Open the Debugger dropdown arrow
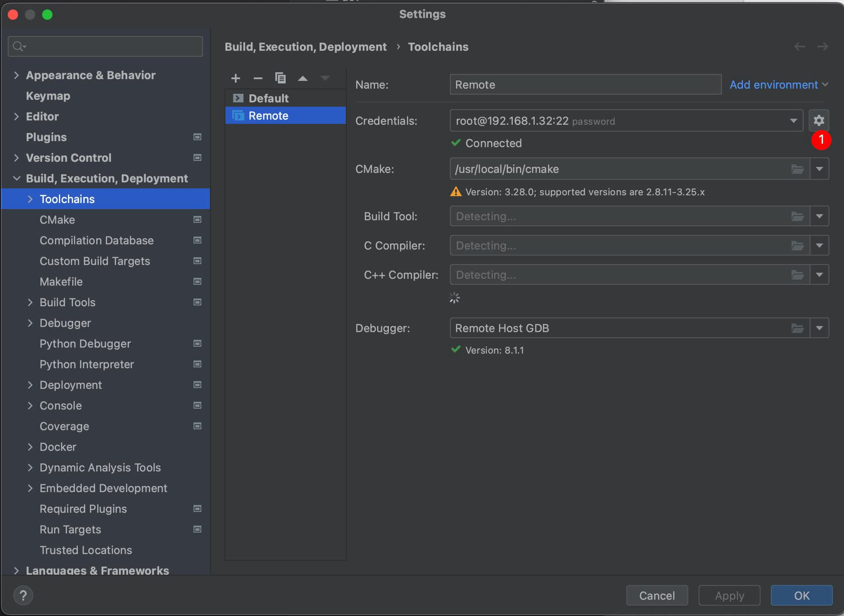The height and width of the screenshot is (616, 844). (x=819, y=328)
